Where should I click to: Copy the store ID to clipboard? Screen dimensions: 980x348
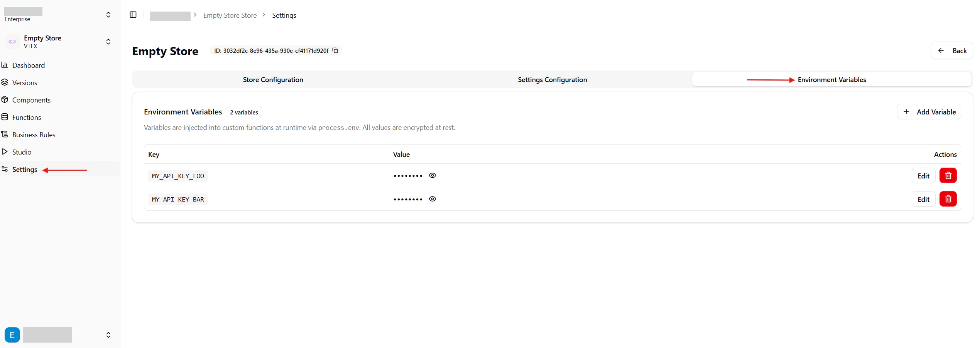335,50
